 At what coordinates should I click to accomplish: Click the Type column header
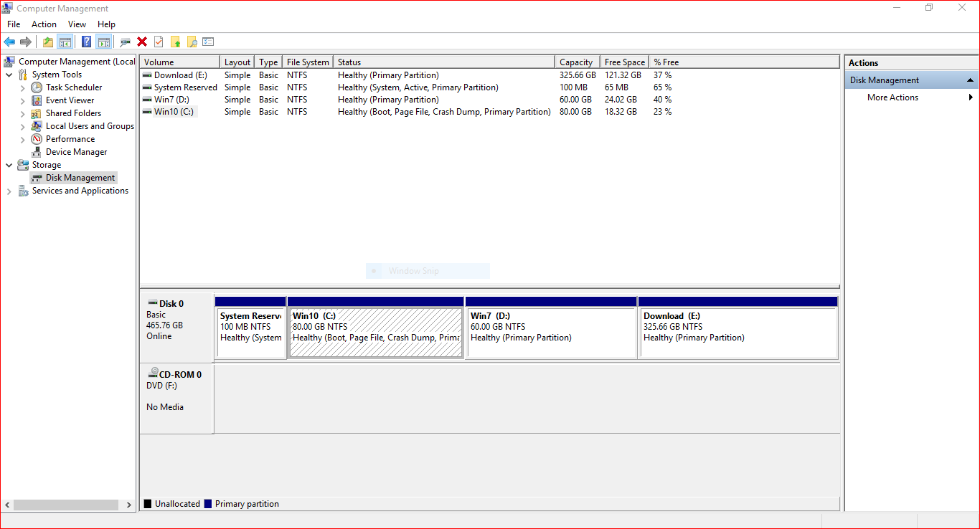coord(268,62)
